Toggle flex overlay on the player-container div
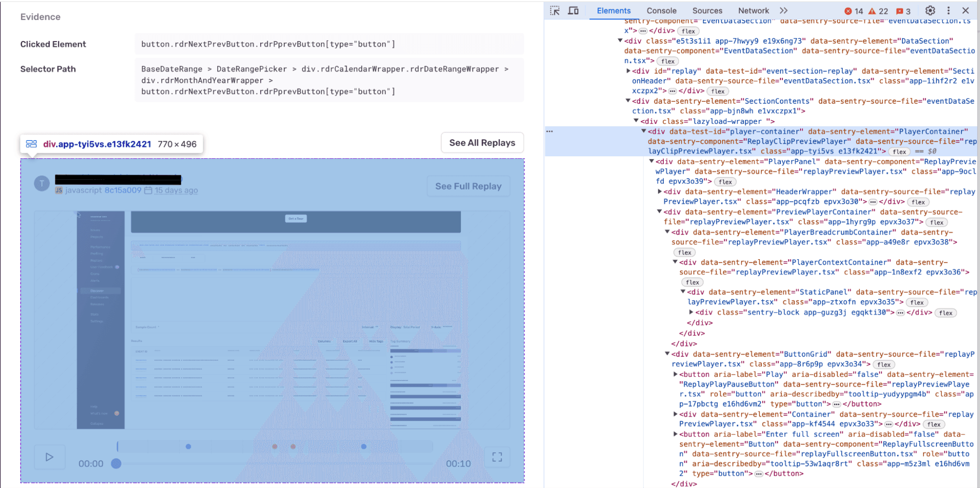980x488 pixels. coord(899,151)
